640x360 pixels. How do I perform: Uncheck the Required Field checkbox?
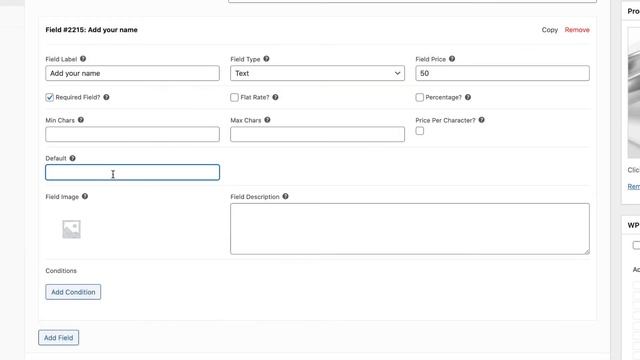coord(50,97)
